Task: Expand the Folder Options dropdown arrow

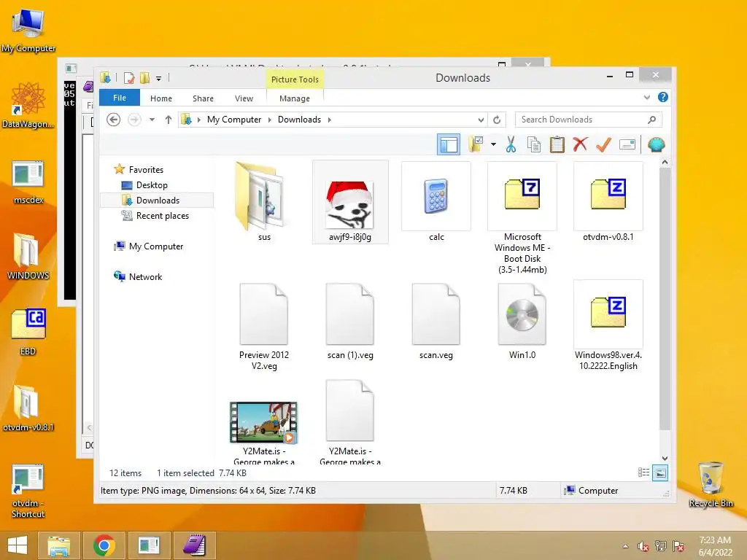Action: (x=494, y=144)
